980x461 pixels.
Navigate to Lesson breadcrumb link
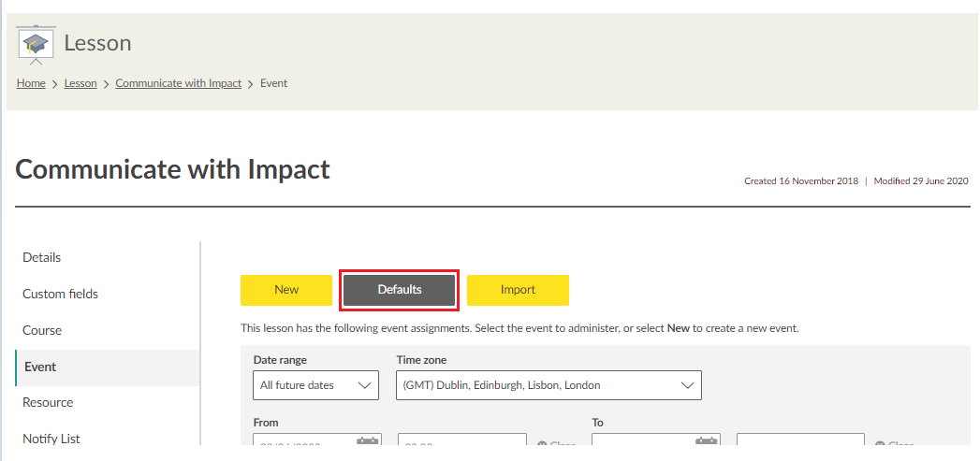[80, 83]
